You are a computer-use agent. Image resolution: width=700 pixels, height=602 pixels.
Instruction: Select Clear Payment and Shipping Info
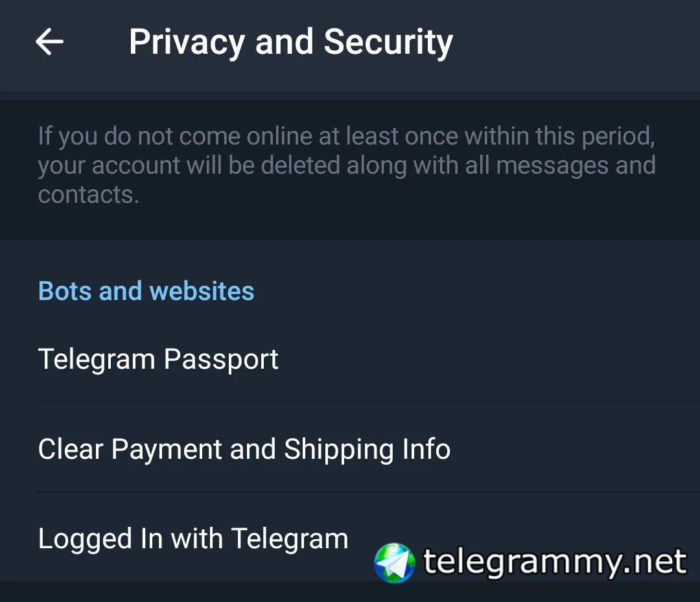(x=244, y=449)
